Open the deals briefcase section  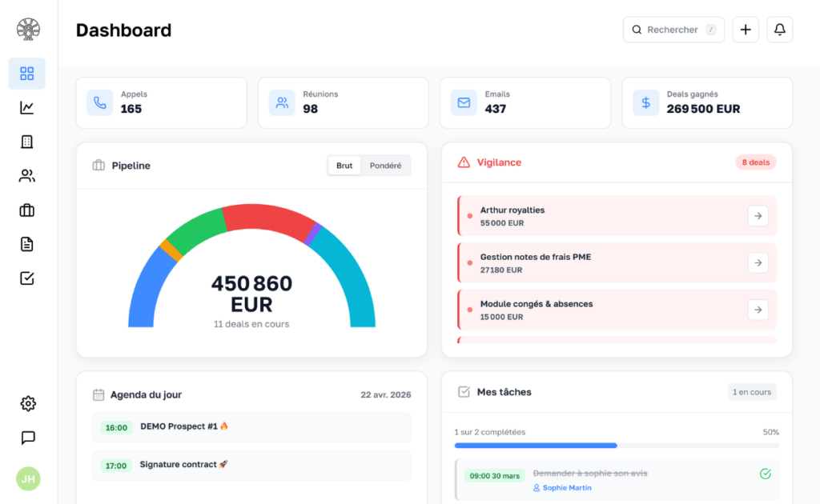click(x=27, y=210)
